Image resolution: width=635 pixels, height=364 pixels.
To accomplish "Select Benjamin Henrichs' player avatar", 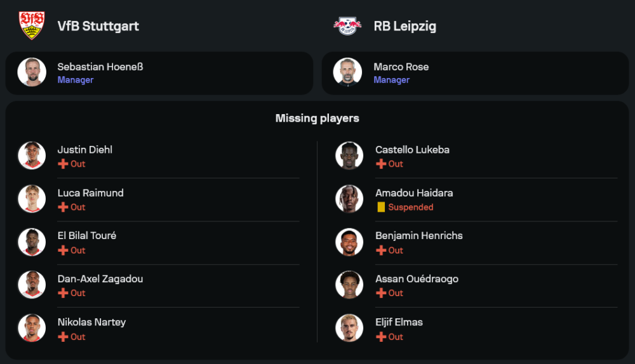I will (349, 242).
